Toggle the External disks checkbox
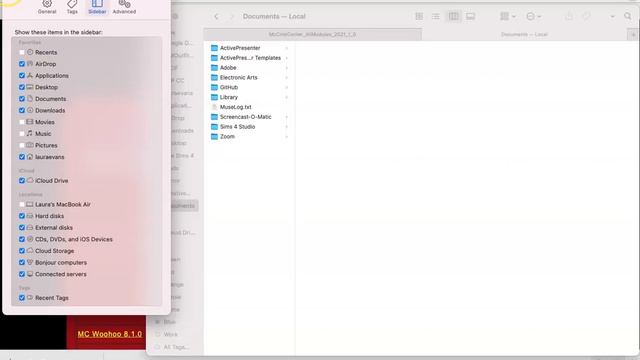 point(22,228)
